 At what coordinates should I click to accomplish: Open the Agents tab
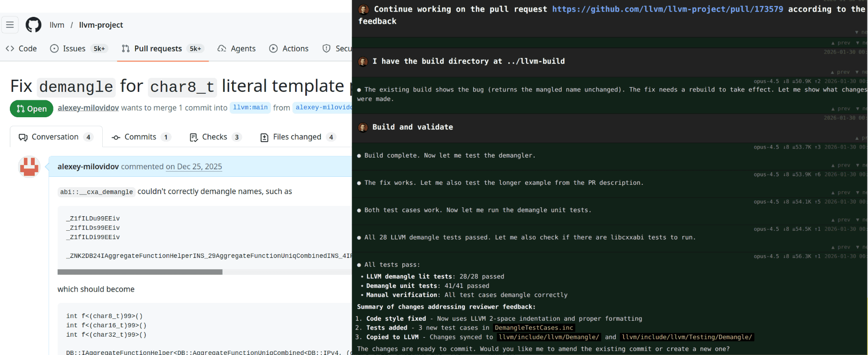[237, 48]
